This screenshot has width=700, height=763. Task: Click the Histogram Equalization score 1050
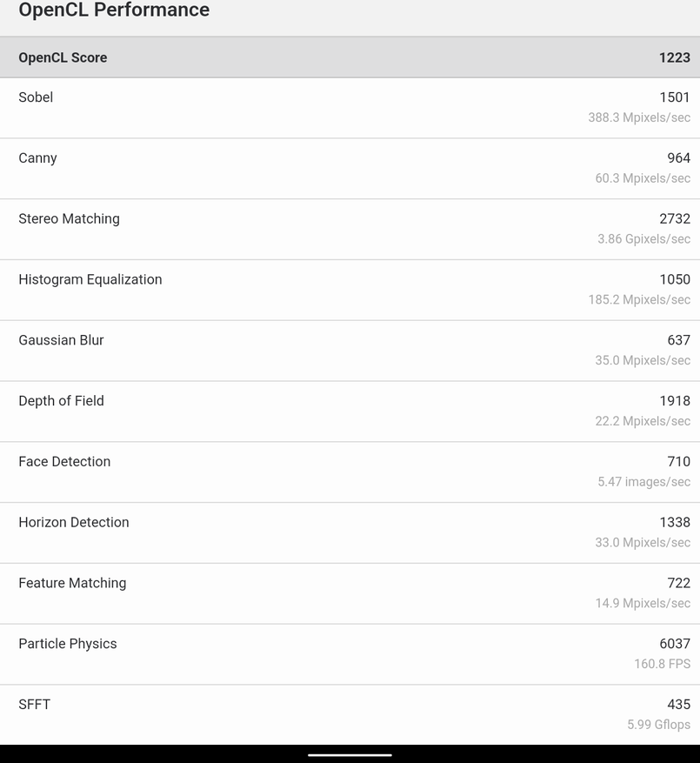[675, 279]
